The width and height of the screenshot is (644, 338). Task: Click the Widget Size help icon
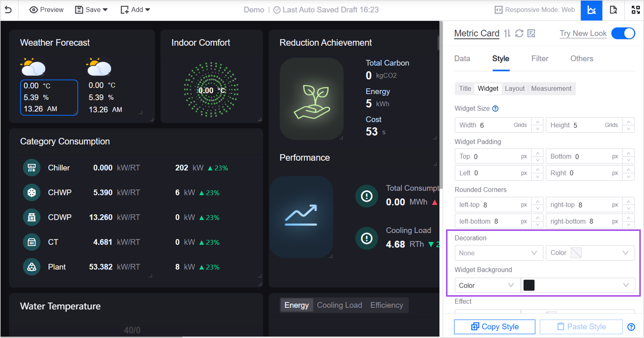tap(495, 108)
